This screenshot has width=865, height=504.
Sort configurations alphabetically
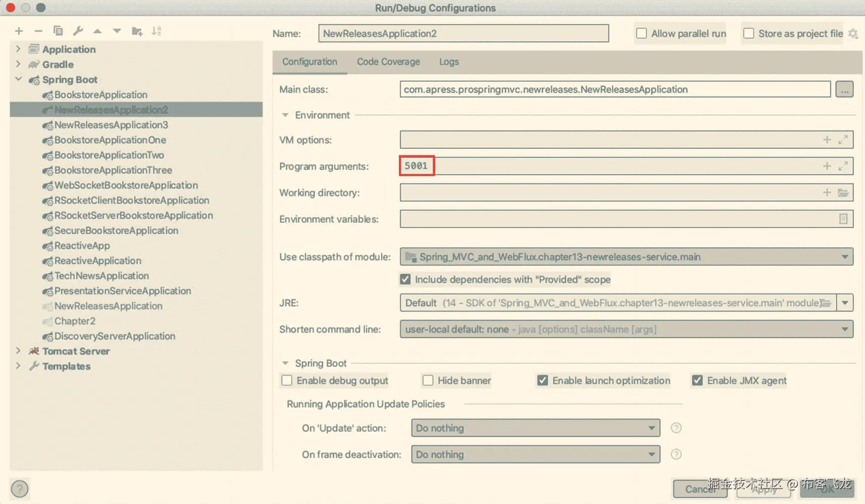point(157,31)
